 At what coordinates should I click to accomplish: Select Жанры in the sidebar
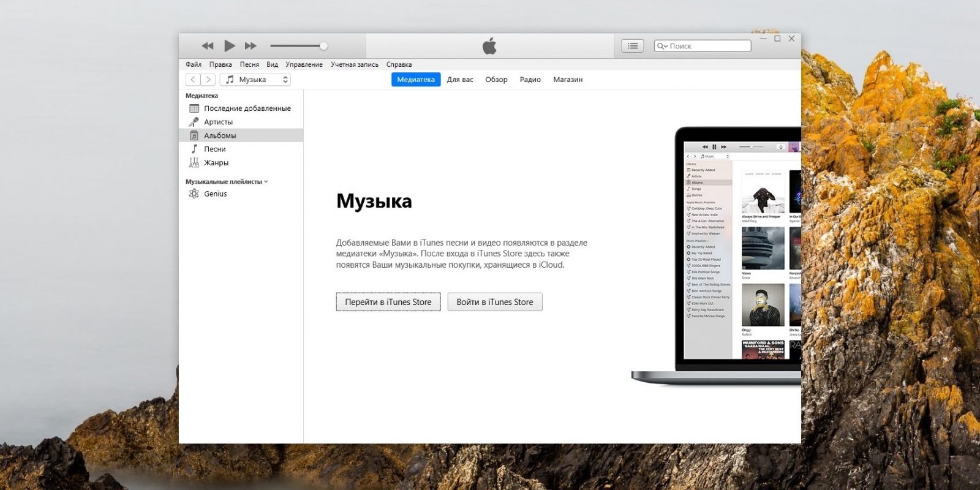241,162
